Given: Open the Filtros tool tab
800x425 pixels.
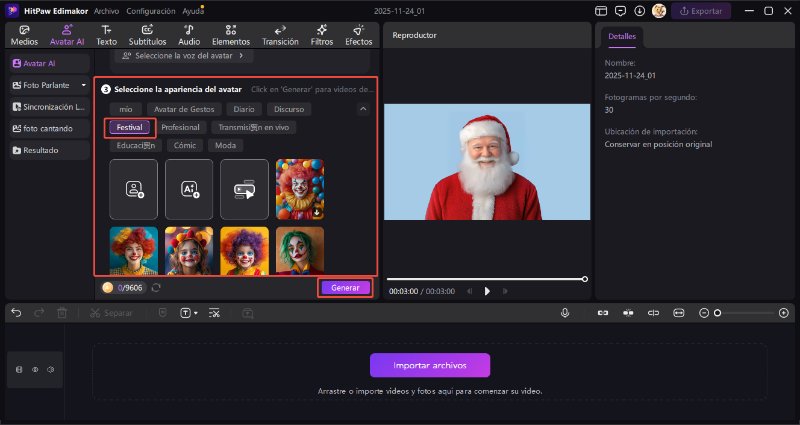Looking at the screenshot, I should click(322, 35).
